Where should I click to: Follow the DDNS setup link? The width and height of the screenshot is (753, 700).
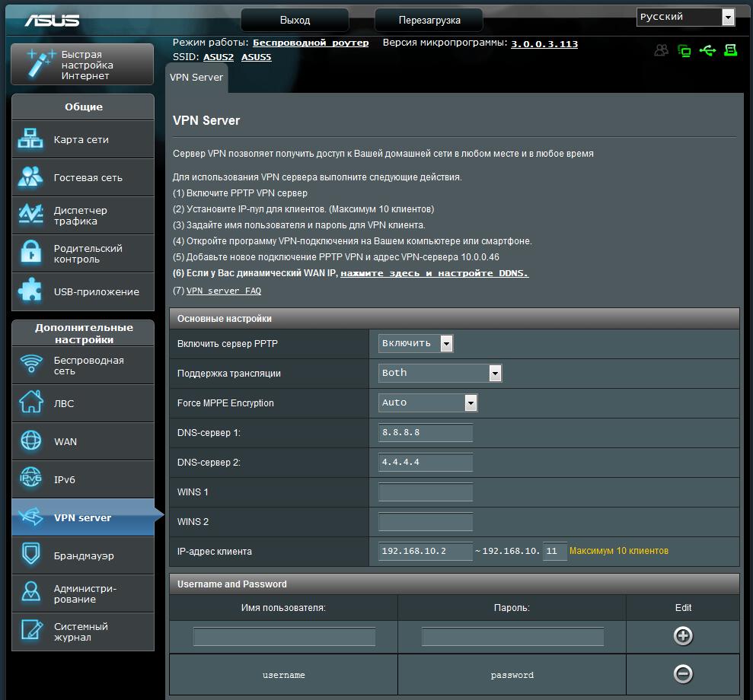[x=435, y=273]
